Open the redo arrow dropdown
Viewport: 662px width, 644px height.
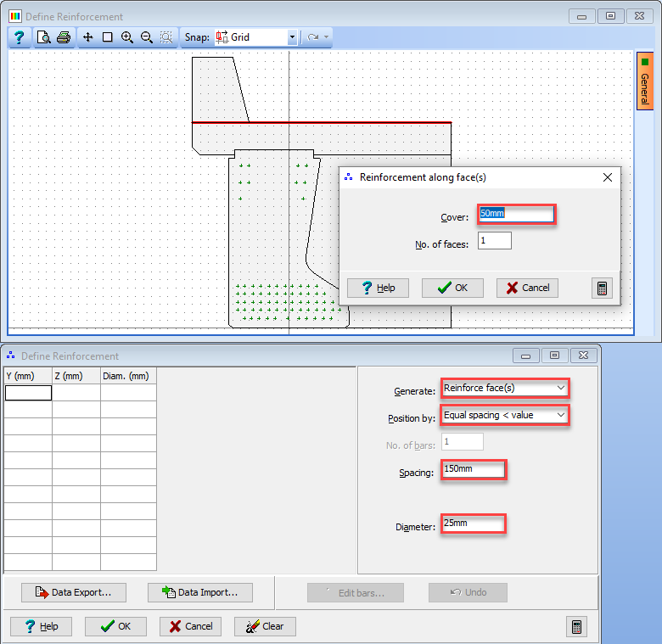tap(327, 37)
